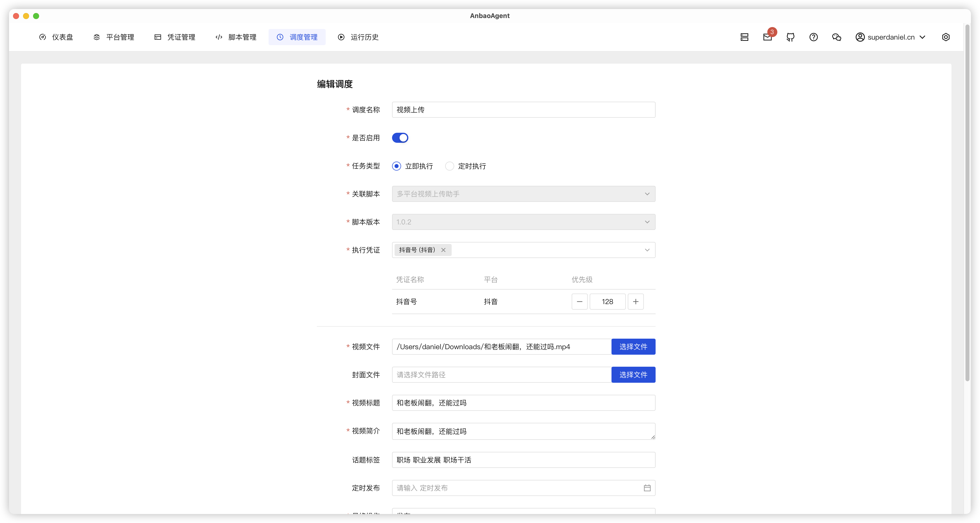Increase priority with the plus stepper
Viewport: 980px width, 523px height.
635,302
